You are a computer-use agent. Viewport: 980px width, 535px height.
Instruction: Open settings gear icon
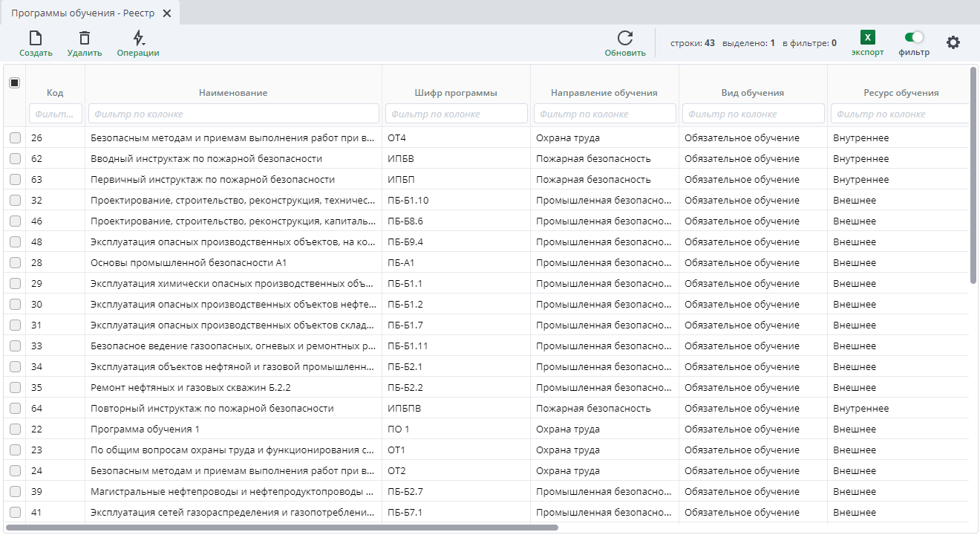pos(953,42)
